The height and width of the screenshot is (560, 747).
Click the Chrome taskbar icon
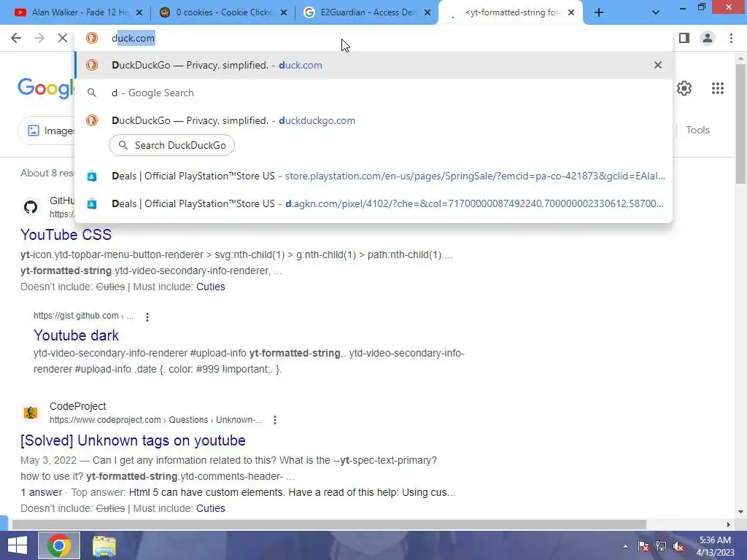click(x=59, y=545)
